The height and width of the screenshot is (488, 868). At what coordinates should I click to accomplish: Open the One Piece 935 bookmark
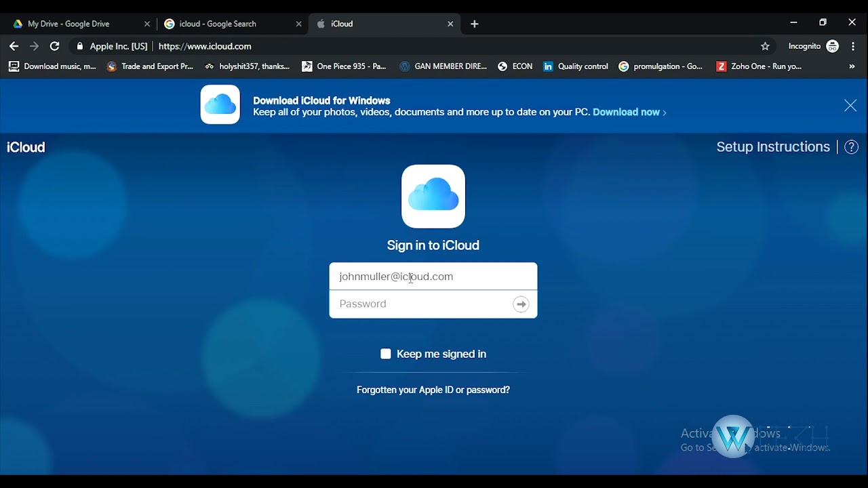pos(344,66)
